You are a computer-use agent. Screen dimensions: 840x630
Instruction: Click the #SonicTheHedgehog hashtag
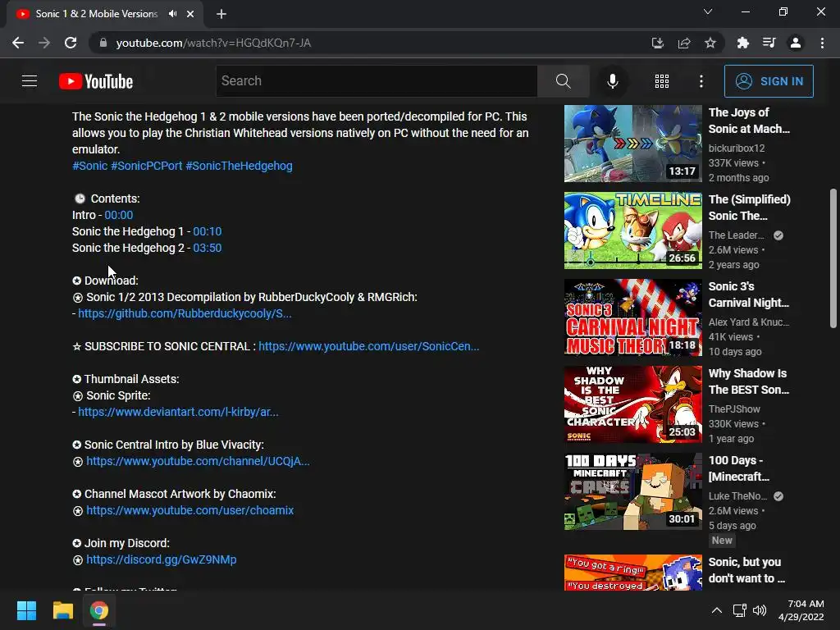coord(239,166)
